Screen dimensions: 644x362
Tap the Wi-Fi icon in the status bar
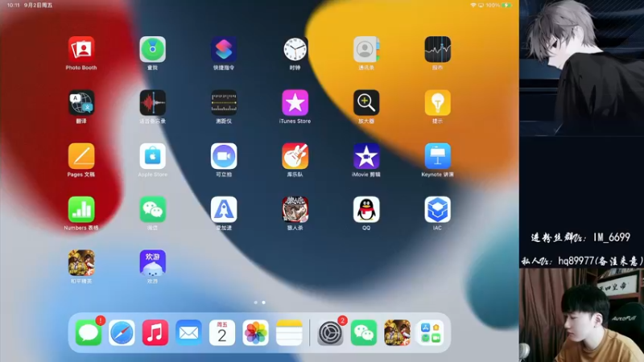pos(473,6)
